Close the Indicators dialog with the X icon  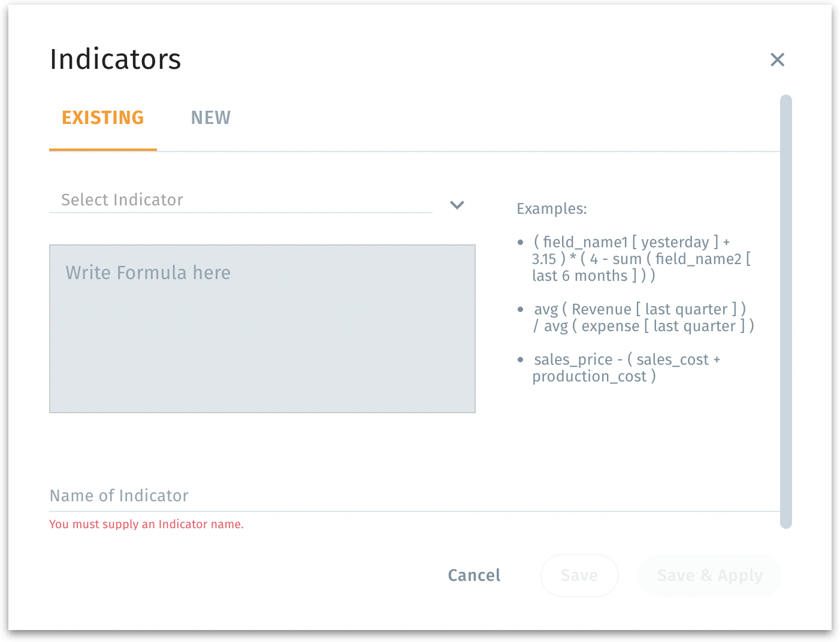coord(777,59)
